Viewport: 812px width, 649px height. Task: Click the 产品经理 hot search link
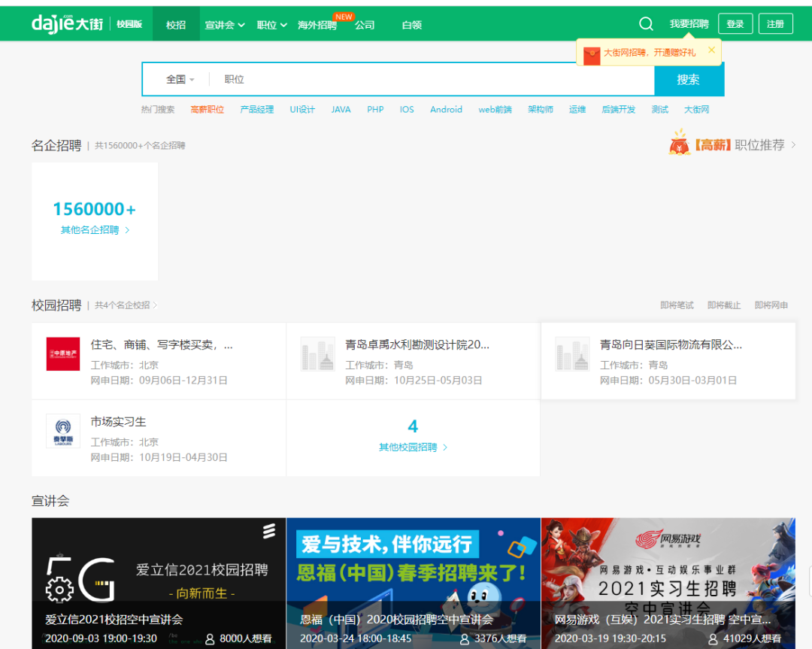(257, 109)
